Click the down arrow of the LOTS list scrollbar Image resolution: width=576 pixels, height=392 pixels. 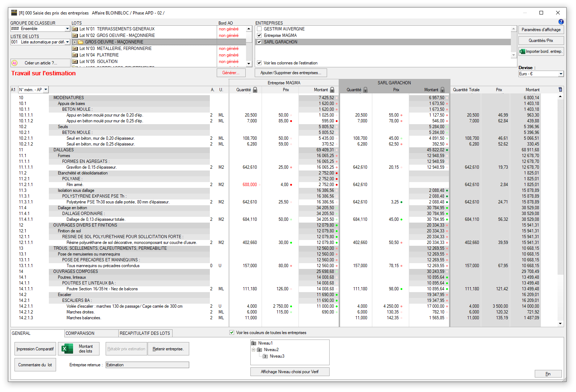pyautogui.click(x=249, y=64)
